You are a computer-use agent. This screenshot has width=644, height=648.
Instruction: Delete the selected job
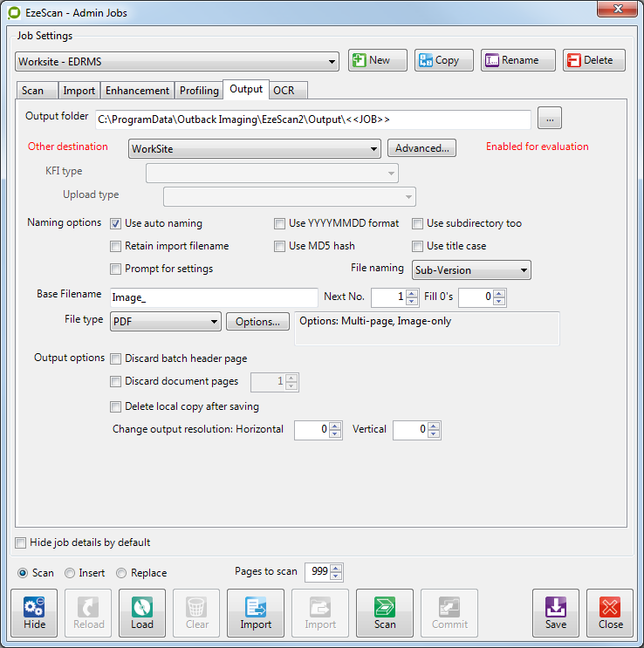click(x=593, y=60)
